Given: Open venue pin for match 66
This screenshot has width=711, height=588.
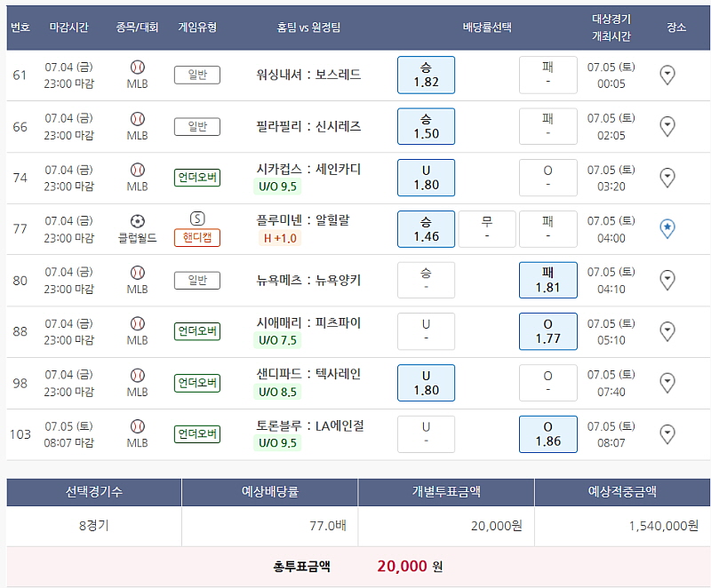Looking at the screenshot, I should 667,126.
